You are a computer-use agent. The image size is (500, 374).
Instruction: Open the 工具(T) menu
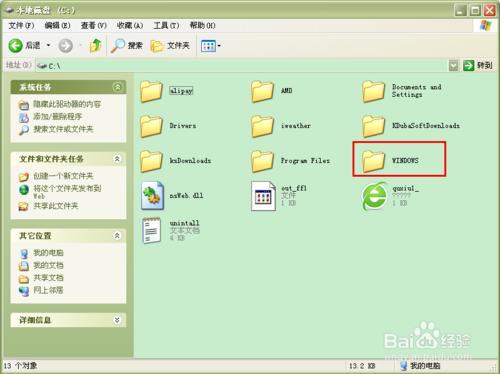pos(166,26)
